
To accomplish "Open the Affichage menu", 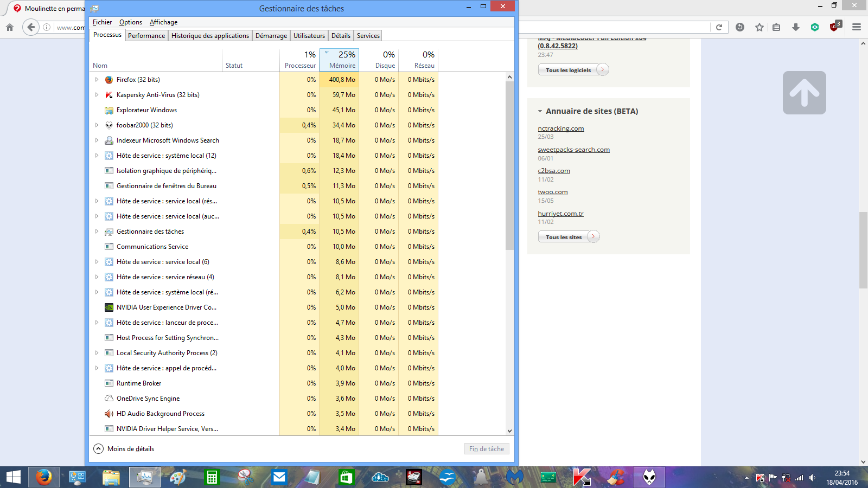I will [x=163, y=22].
